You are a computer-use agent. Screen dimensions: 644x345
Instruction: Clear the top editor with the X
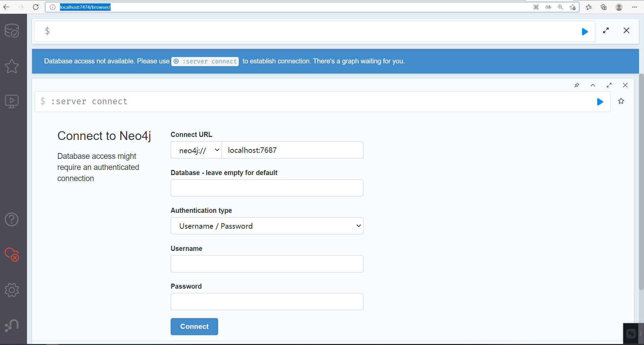point(626,30)
